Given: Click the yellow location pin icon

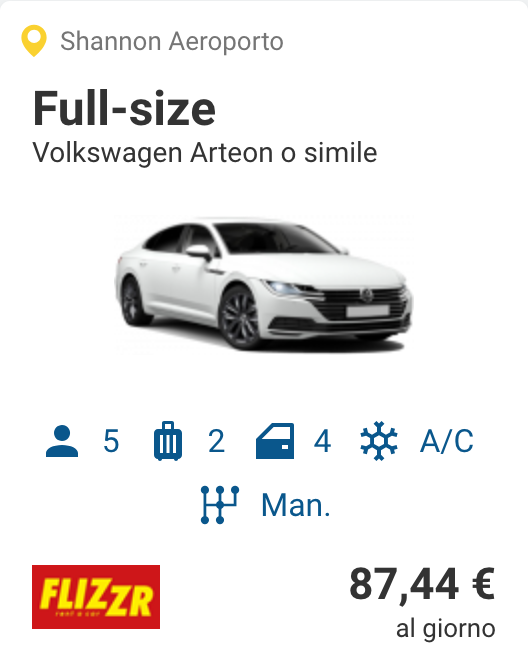Looking at the screenshot, I should (x=34, y=41).
